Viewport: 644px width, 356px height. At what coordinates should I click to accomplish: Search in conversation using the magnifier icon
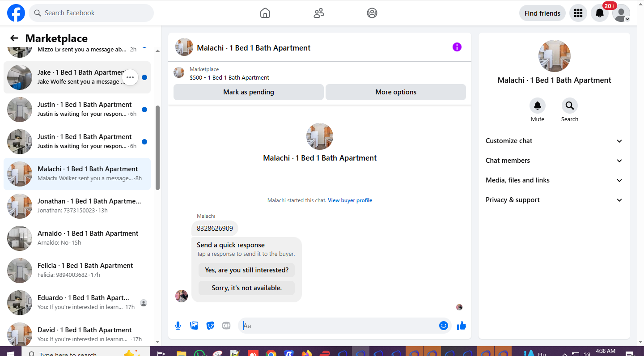570,106
